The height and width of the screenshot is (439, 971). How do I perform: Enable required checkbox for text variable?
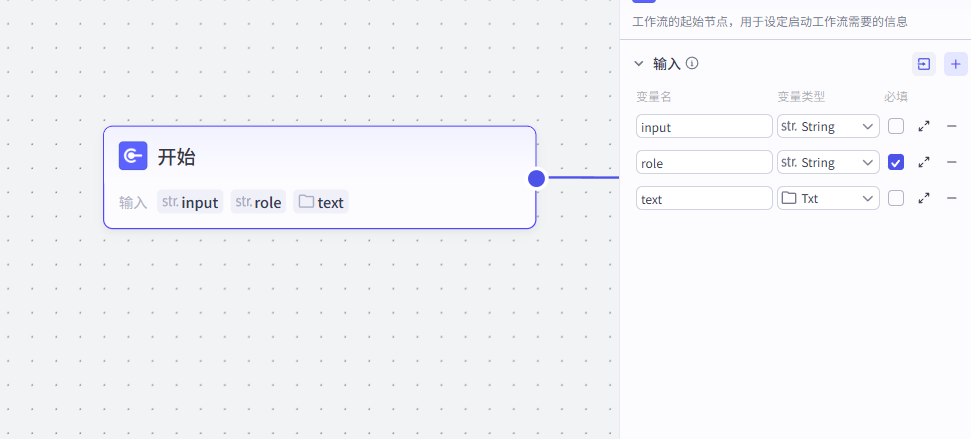pyautogui.click(x=896, y=198)
